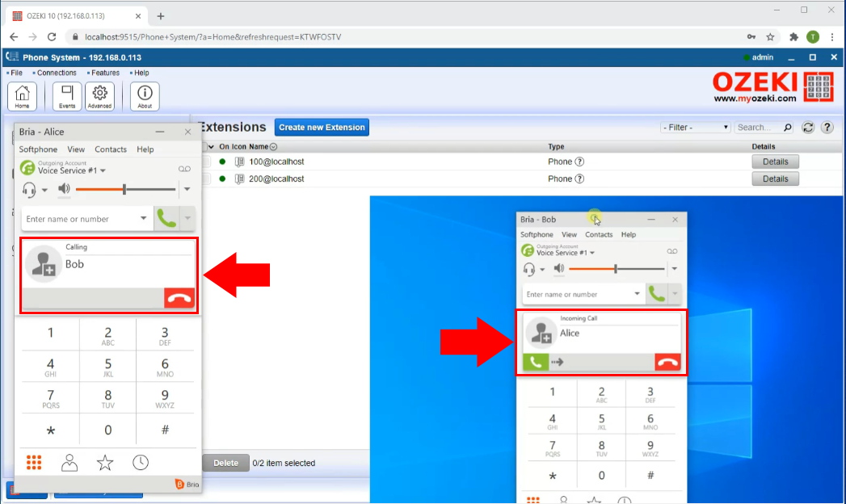Screen dimensions: 846x504
Task: Open Contacts menu in Bria - Alice
Action: coord(111,149)
